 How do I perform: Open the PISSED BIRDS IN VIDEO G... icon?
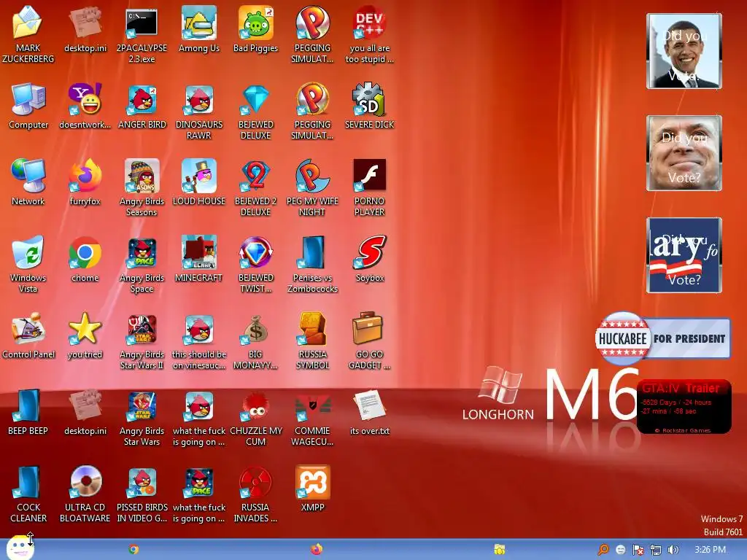tap(142, 482)
